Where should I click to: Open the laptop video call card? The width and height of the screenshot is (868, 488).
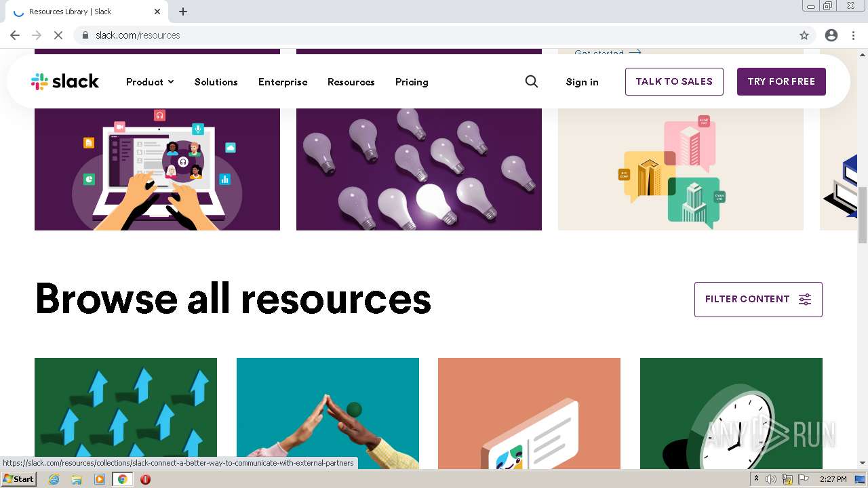157,169
